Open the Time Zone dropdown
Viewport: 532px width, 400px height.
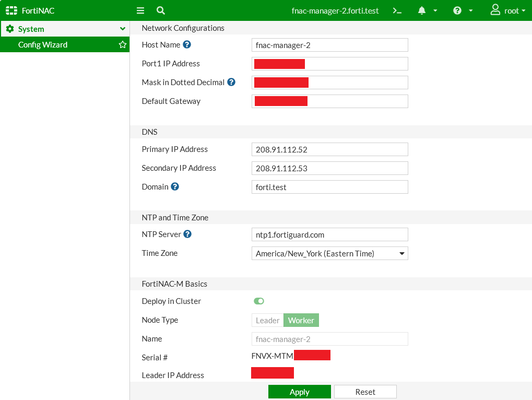330,253
